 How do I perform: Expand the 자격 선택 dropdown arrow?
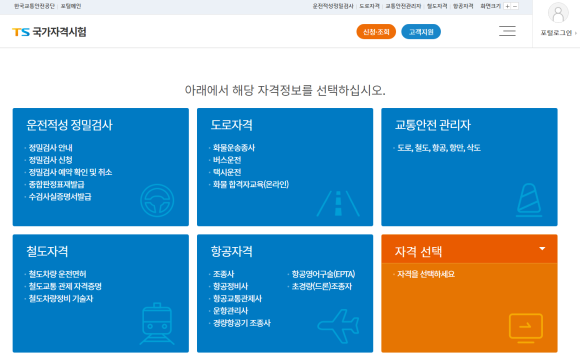[542, 249]
